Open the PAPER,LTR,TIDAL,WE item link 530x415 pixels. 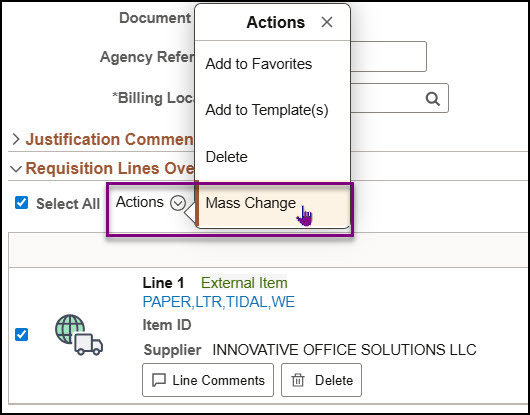pyautogui.click(x=219, y=302)
